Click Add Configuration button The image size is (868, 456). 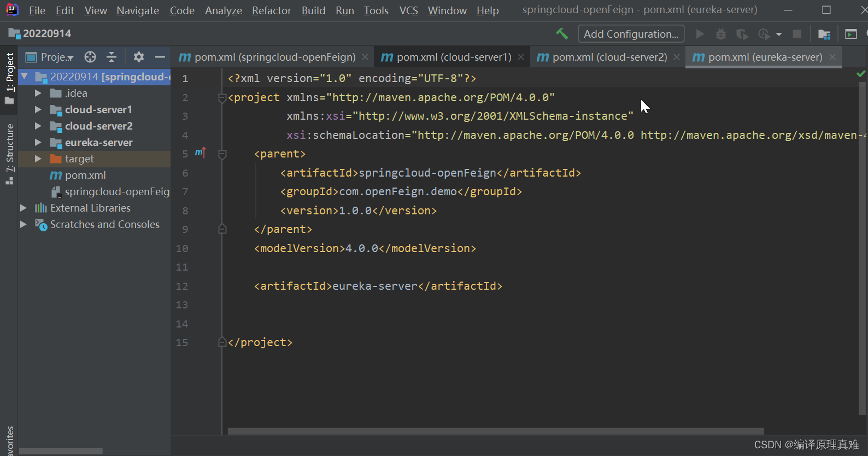click(x=631, y=34)
